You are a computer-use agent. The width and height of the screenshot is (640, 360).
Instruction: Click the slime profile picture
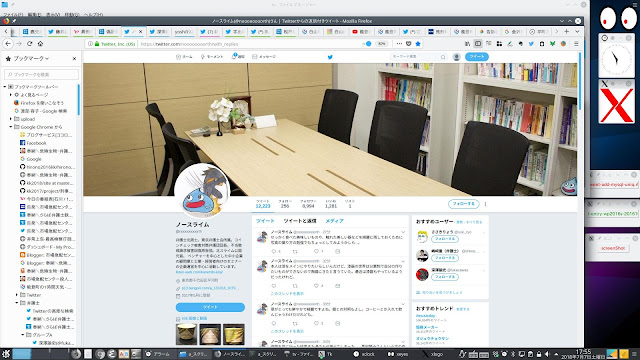click(202, 190)
